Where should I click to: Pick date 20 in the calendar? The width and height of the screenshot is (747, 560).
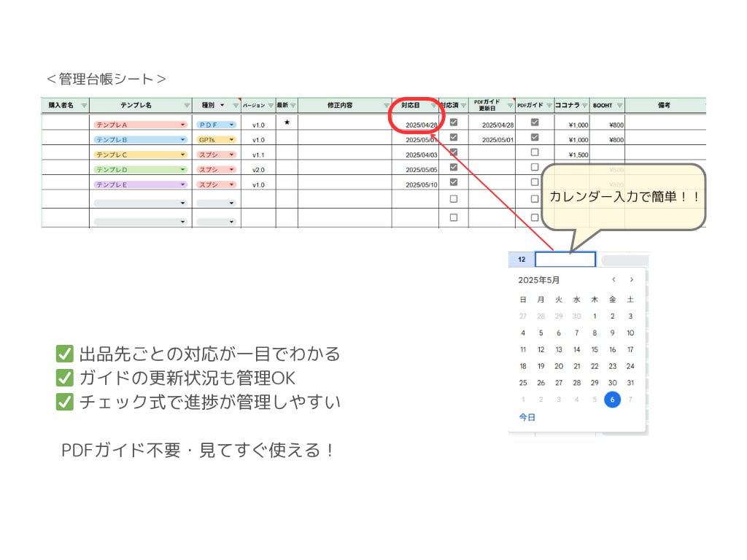(559, 366)
